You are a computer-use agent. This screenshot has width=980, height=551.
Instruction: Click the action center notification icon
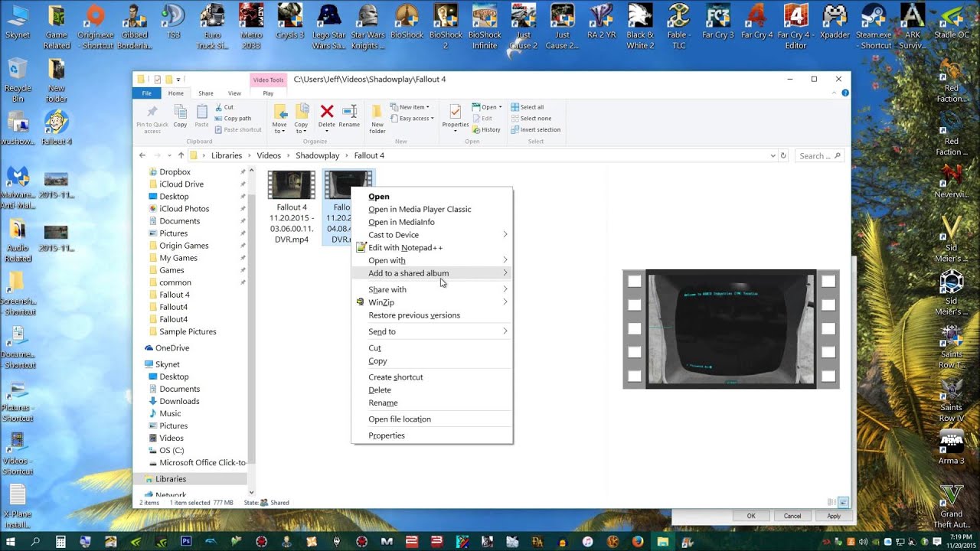click(937, 541)
